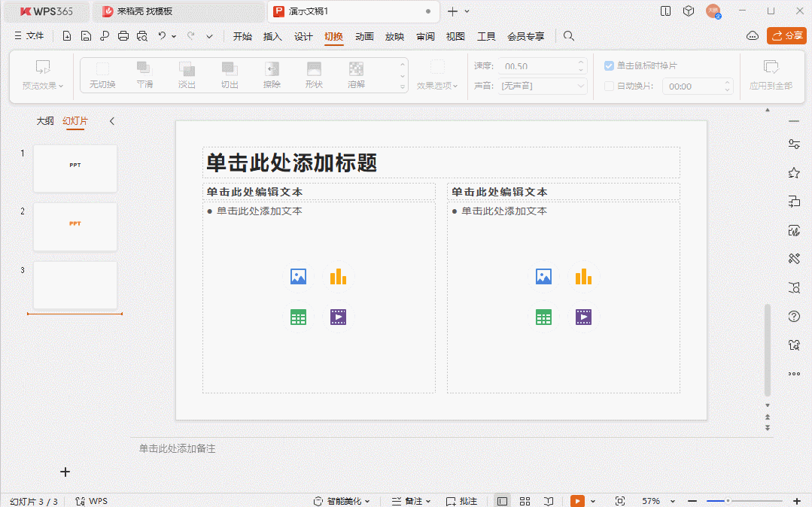Click the save icon in quick toolbar
The width and height of the screenshot is (812, 507).
coord(86,36)
